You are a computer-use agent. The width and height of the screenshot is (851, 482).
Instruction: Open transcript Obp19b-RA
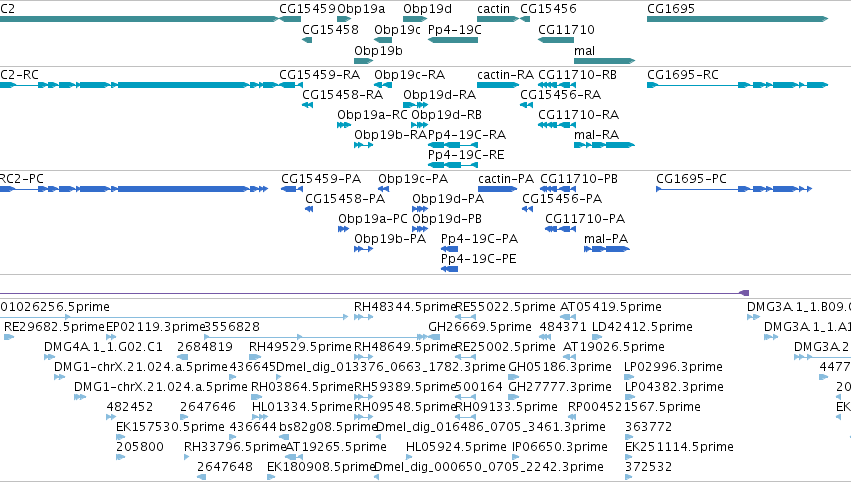[363, 145]
